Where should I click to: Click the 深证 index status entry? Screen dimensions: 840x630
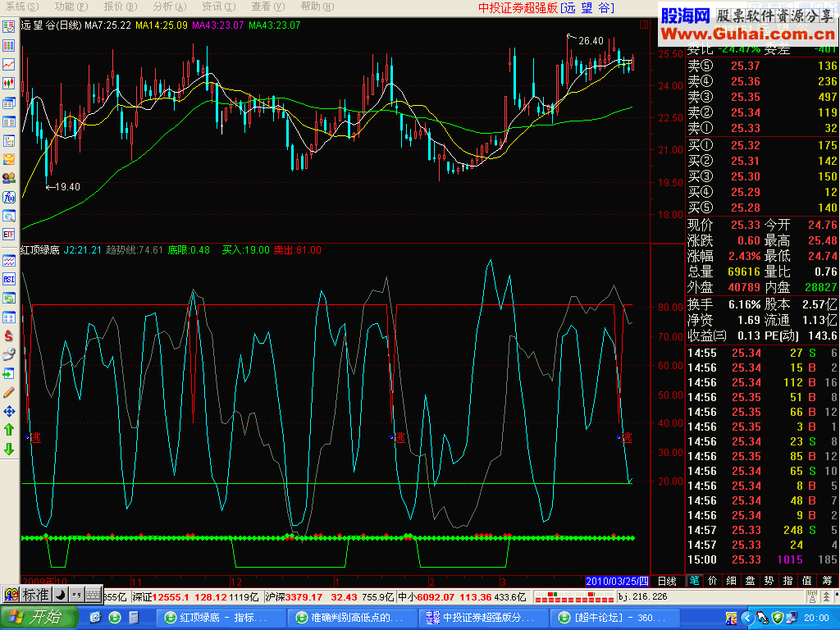[195, 597]
